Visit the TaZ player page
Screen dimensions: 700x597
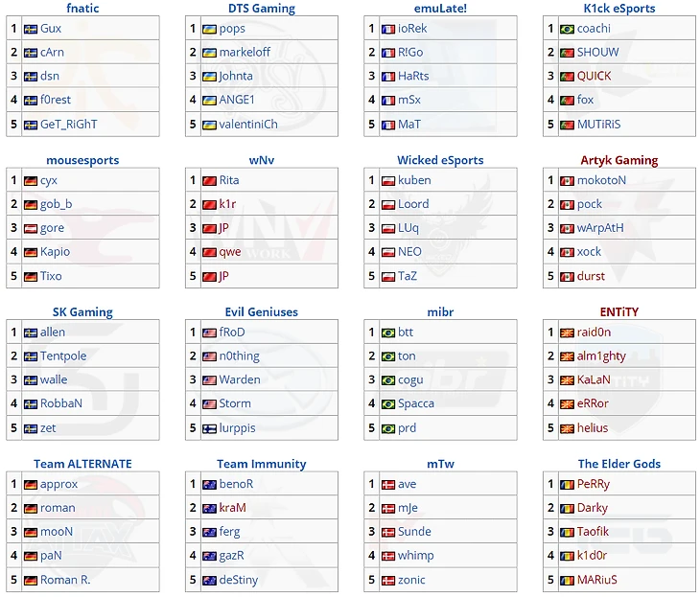coord(408,276)
